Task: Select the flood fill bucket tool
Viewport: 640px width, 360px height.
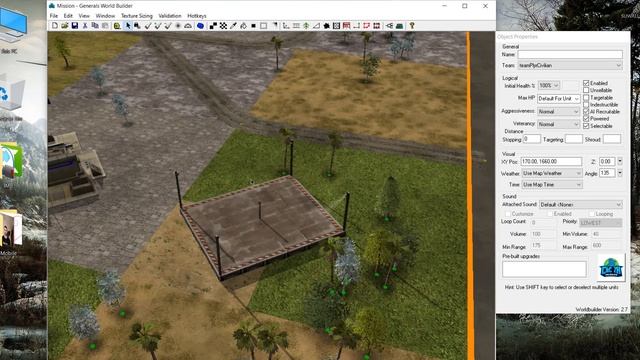Action: pos(243,26)
